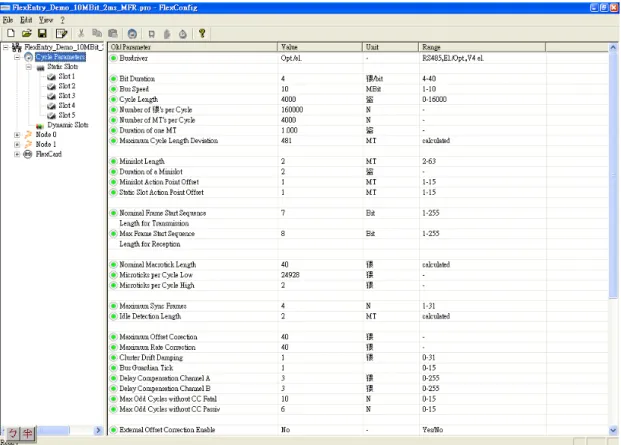621x445 pixels.
Task: Click the Copy toolbar icon
Action: (x=97, y=34)
